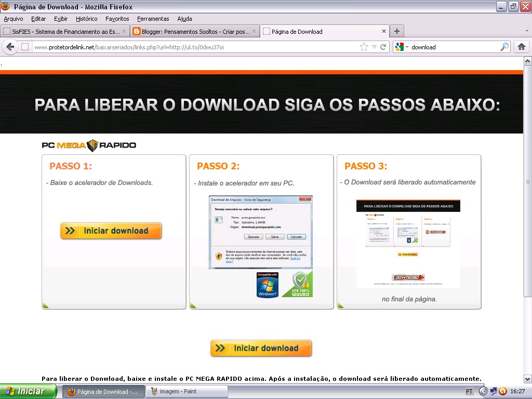Open the Favoritos menu
This screenshot has width=532, height=399.
point(117,19)
